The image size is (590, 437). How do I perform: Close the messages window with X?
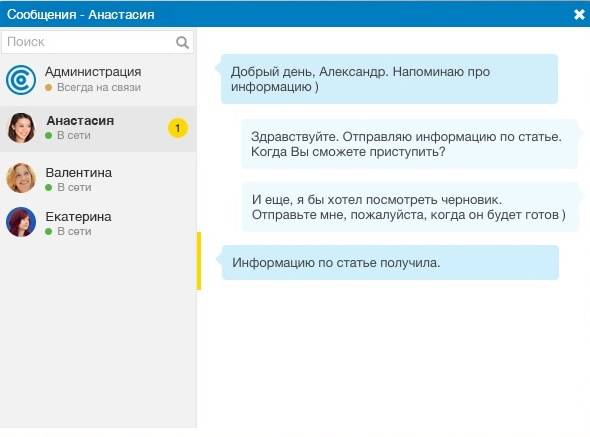(579, 14)
